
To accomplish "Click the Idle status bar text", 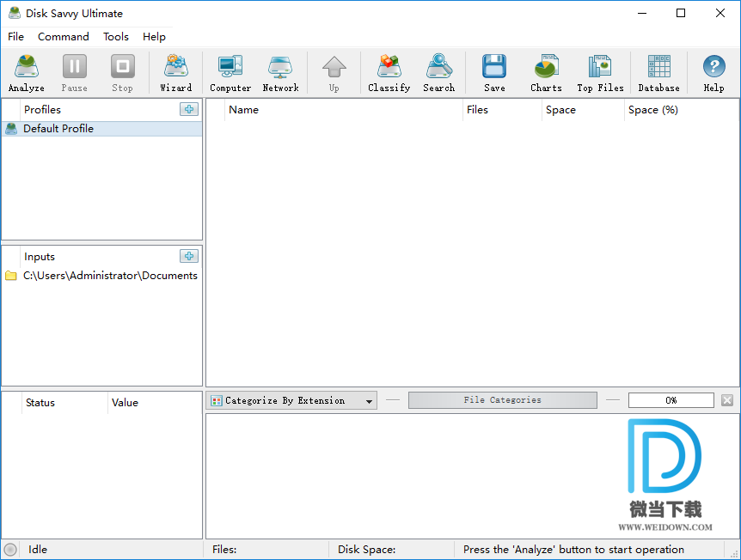I will click(x=37, y=550).
